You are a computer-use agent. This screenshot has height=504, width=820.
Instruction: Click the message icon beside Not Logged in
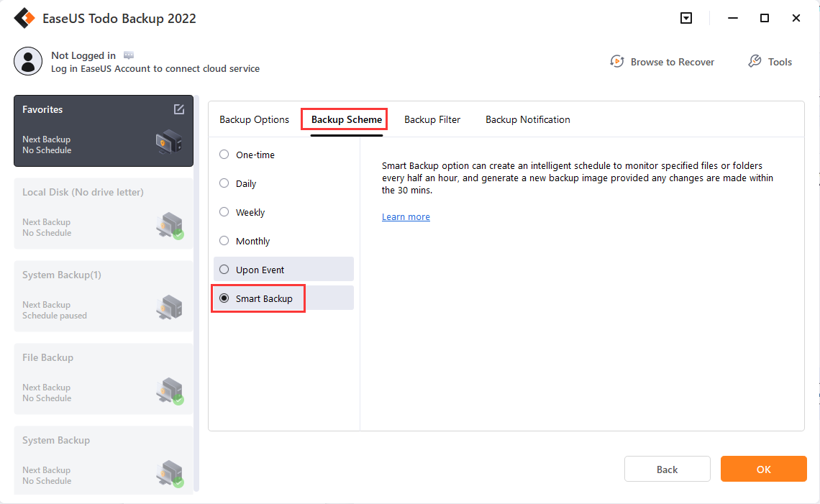129,55
